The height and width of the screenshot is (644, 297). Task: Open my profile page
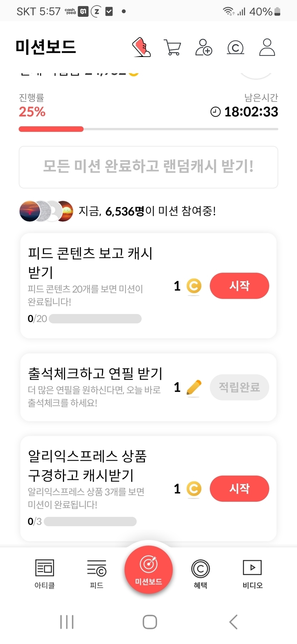point(267,47)
